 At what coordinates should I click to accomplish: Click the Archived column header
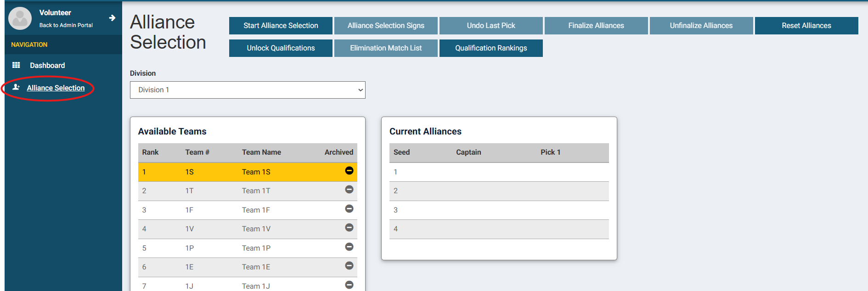tap(339, 152)
